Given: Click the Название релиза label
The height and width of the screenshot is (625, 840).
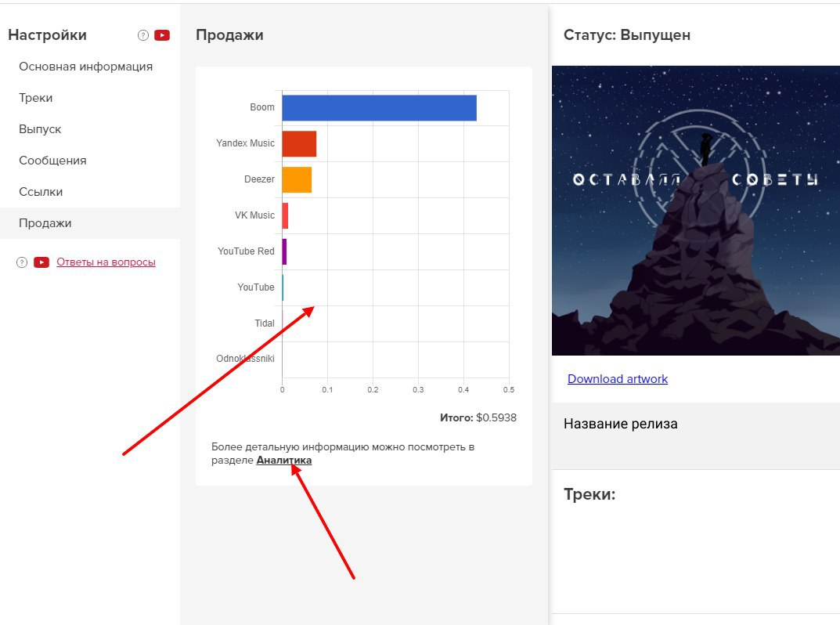Looking at the screenshot, I should pos(620,424).
